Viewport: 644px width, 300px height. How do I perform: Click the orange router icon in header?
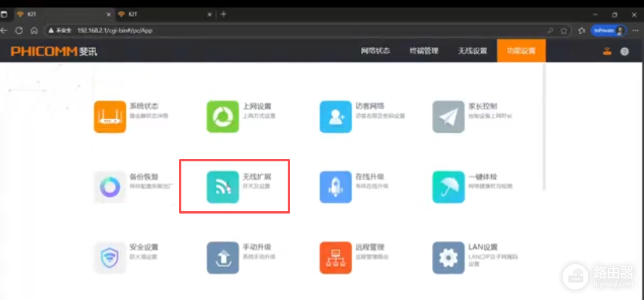[607, 52]
